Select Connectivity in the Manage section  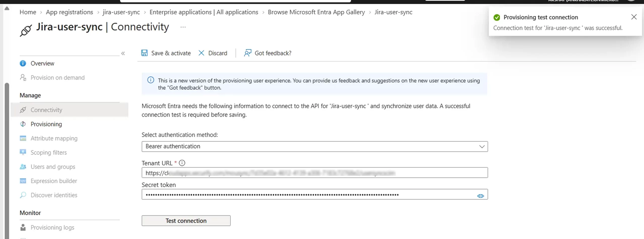[x=69, y=110]
